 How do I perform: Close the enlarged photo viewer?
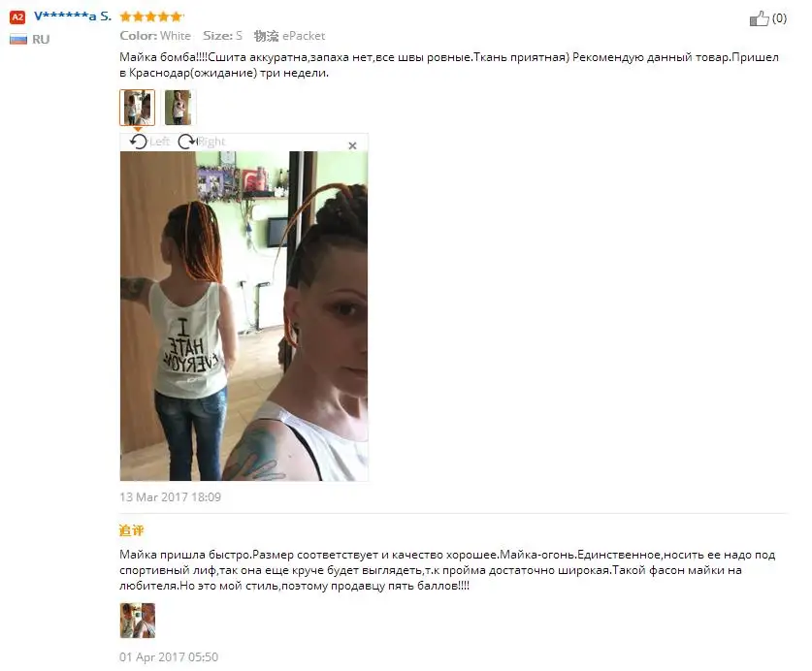point(353,146)
